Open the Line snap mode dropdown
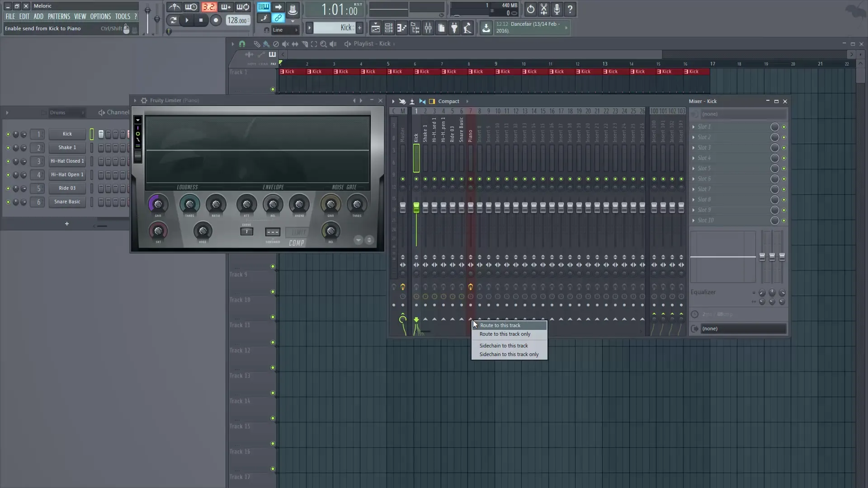868x488 pixels. click(x=285, y=30)
